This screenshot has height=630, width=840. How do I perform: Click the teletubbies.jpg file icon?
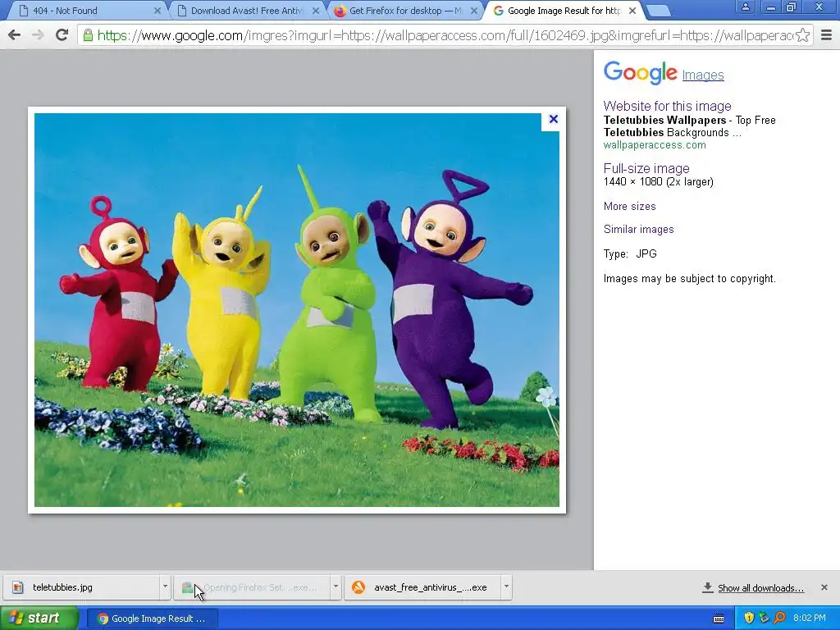click(18, 587)
